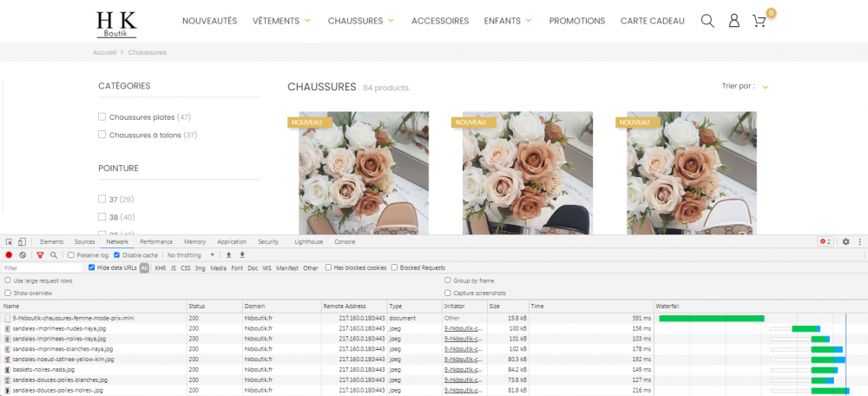Image resolution: width=868 pixels, height=396 pixels.
Task: Stop recording network log (red dot)
Action: click(x=9, y=255)
